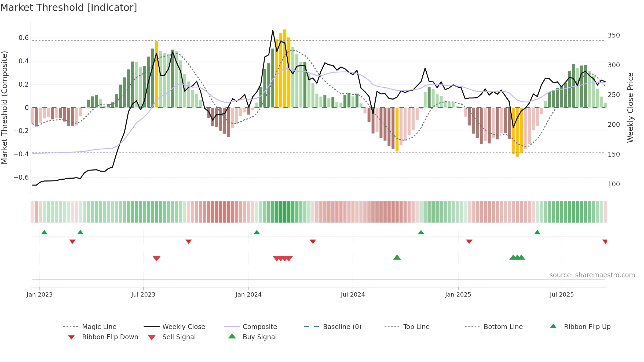Image resolution: width=644 pixels, height=362 pixels.
Task: Click the Market Threshold (Composite) axis title
Action: 4,108
